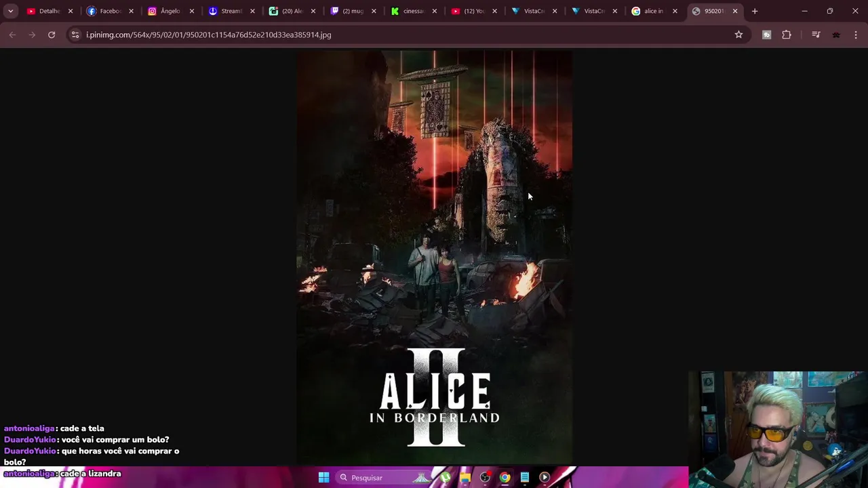Open the Chrome three-dot menu
The image size is (868, 488).
[856, 35]
